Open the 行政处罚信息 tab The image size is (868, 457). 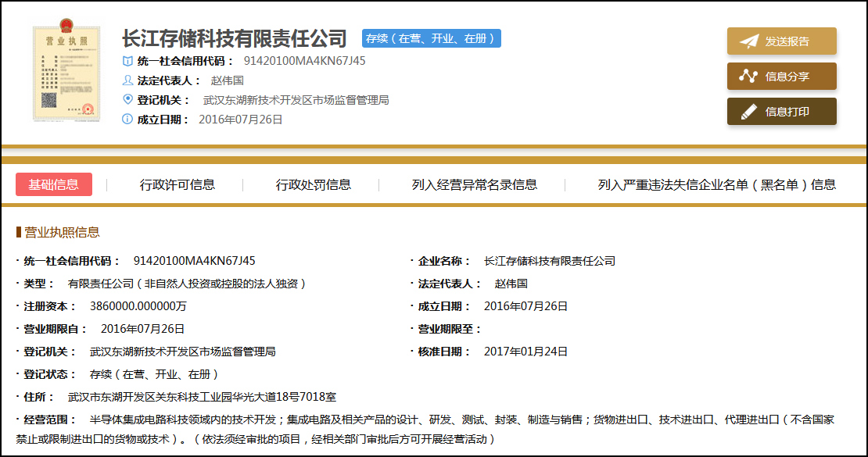click(x=314, y=185)
